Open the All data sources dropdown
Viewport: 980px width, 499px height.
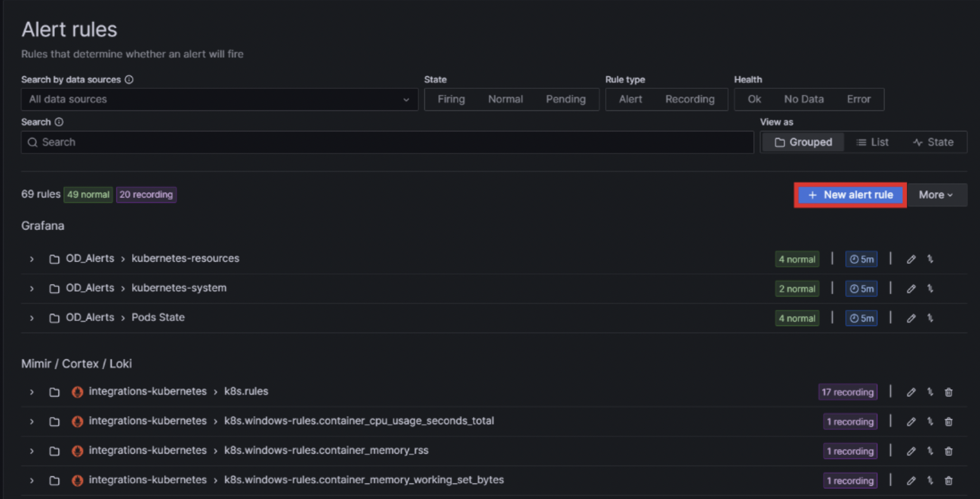coord(220,99)
